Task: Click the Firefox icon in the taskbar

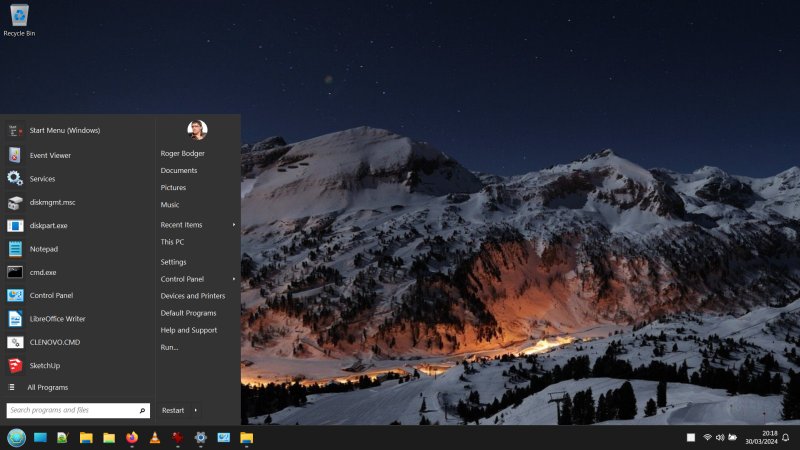Action: coord(132,438)
